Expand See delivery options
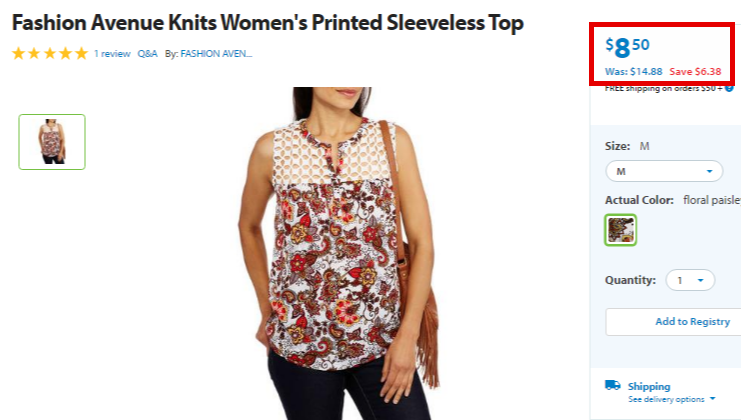Image resolution: width=741 pixels, height=420 pixels. click(671, 399)
